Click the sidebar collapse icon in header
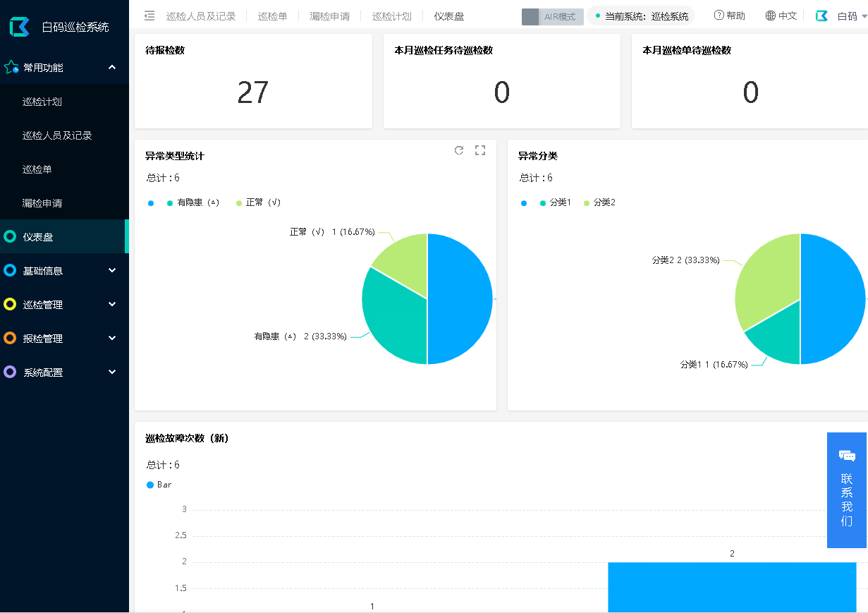This screenshot has height=613, width=868. click(x=149, y=16)
